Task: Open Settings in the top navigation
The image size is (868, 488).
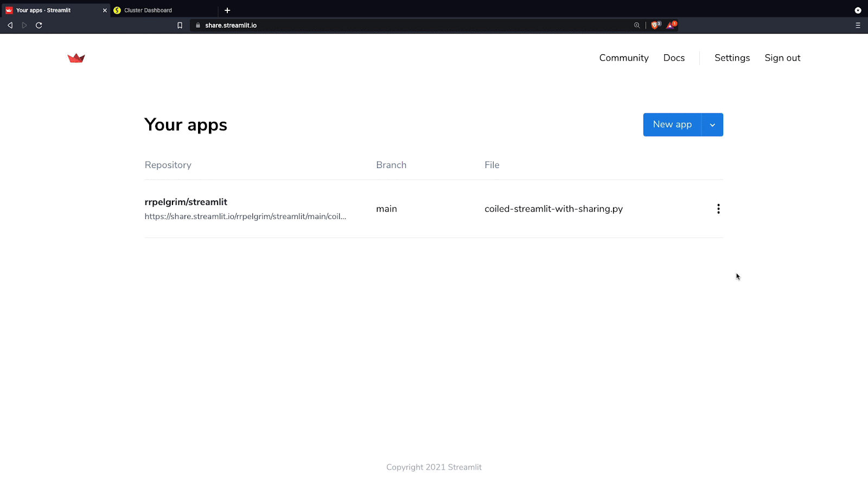Action: tap(732, 58)
